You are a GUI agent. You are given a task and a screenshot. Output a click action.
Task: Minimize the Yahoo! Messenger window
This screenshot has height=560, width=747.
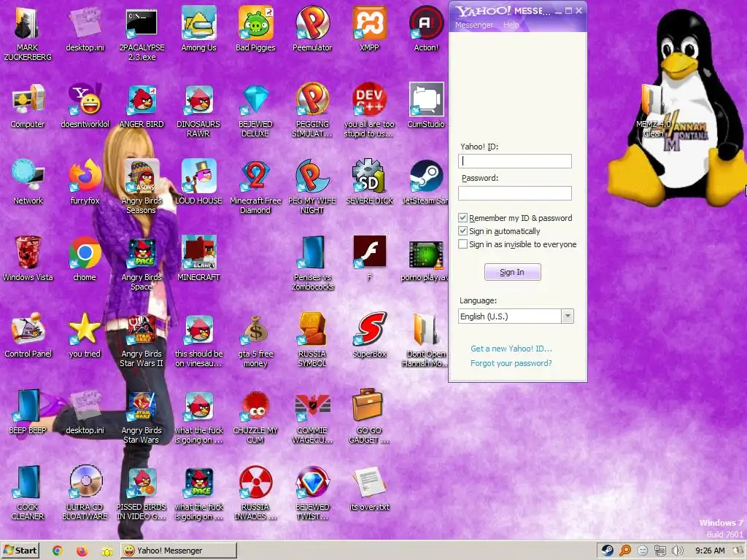[x=558, y=10]
